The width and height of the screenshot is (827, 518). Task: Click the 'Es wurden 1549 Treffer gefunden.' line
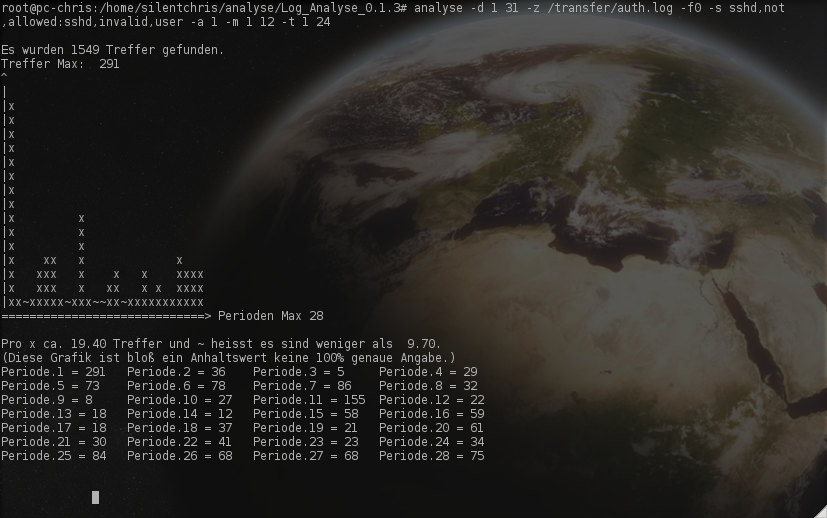[112, 50]
